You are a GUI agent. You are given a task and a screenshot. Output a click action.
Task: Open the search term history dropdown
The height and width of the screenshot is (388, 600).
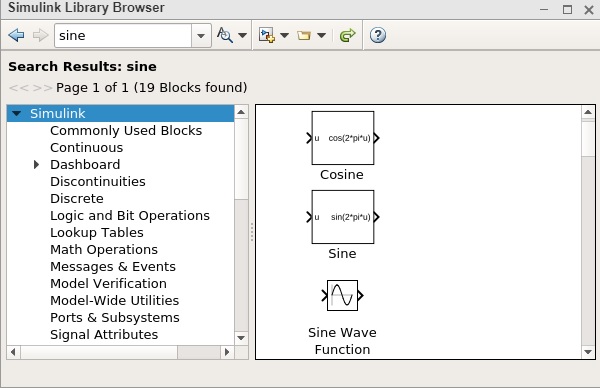(201, 36)
